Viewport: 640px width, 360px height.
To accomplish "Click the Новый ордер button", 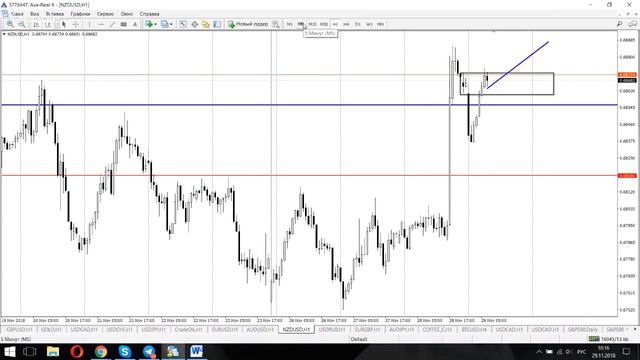I will (248, 24).
